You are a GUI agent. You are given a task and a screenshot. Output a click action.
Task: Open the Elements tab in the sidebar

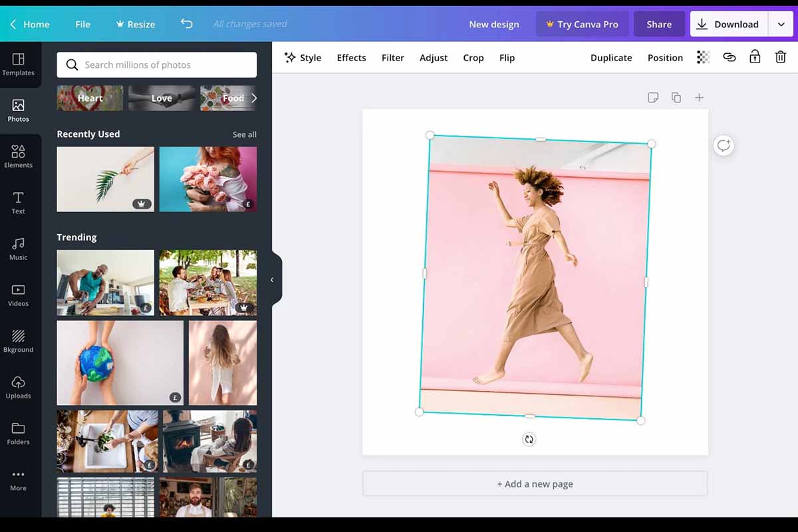point(19,157)
